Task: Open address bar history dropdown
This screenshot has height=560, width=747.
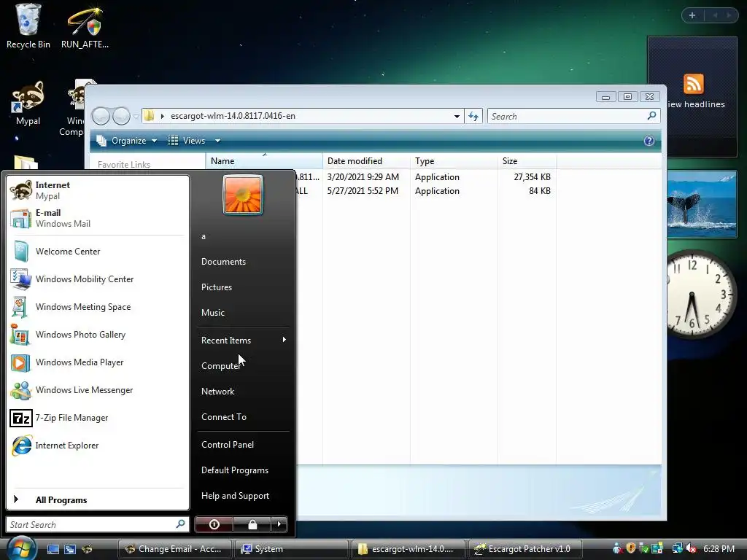Action: coord(457,116)
